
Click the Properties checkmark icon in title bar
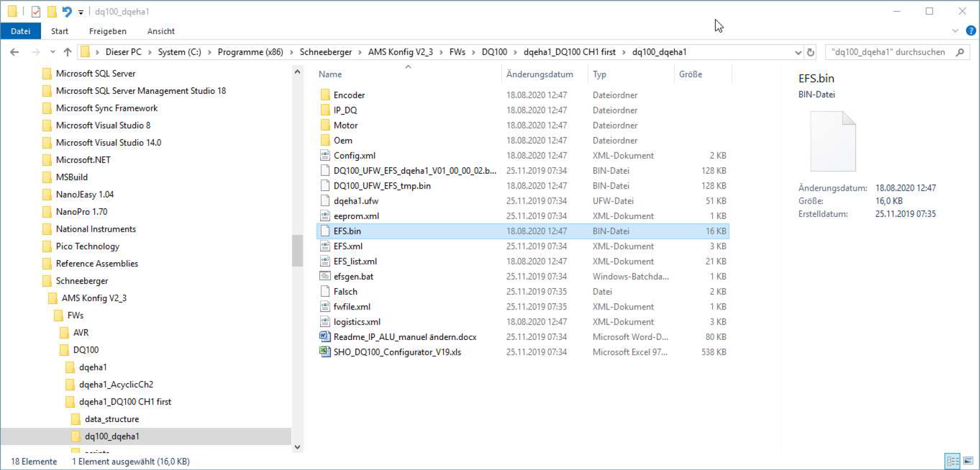coord(36,11)
